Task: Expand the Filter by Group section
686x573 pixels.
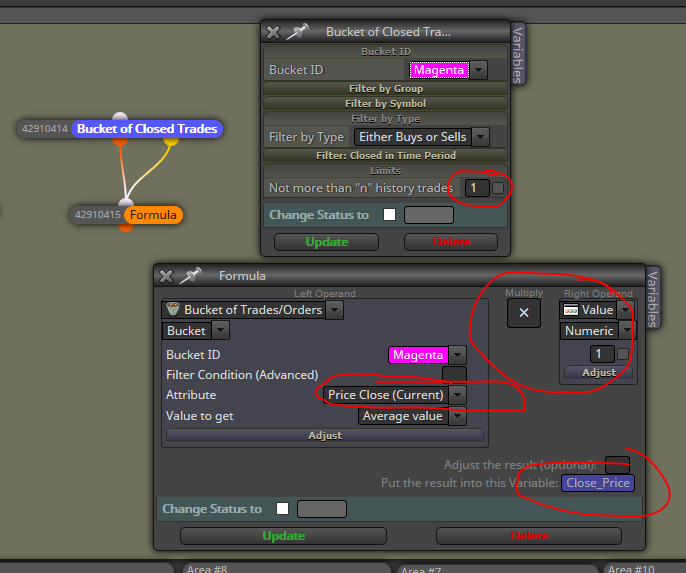Action: coord(385,89)
